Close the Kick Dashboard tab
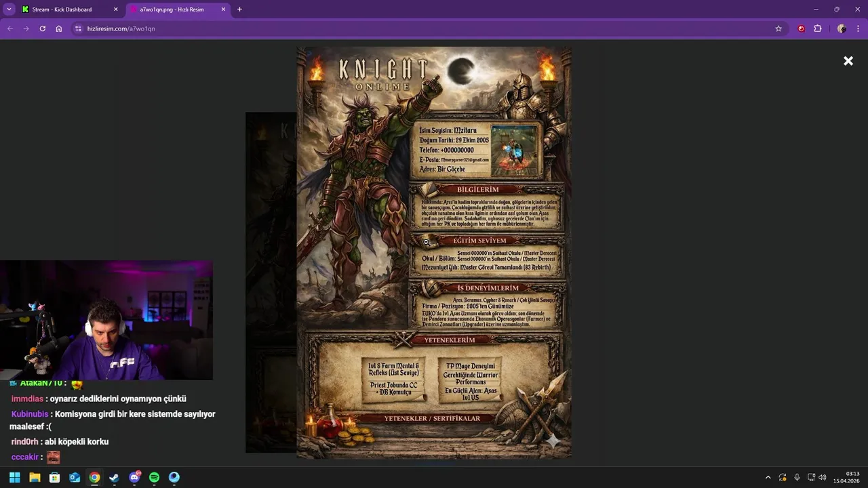This screenshot has height=488, width=868. click(x=115, y=9)
